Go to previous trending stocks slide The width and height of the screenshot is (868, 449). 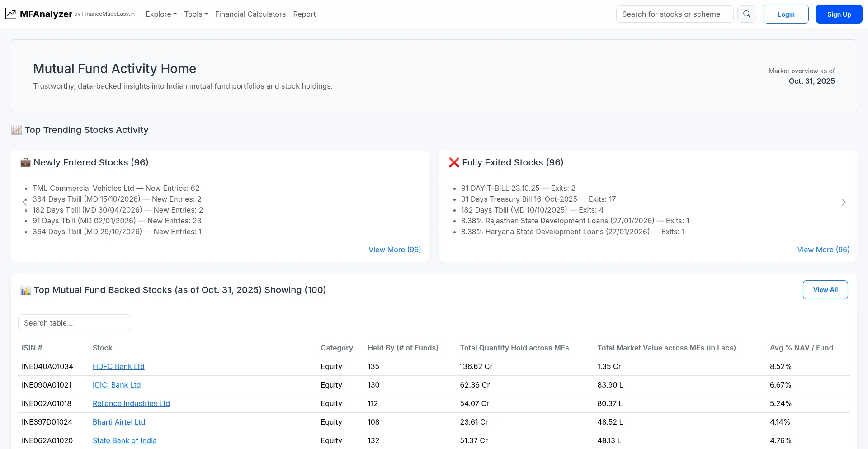25,202
